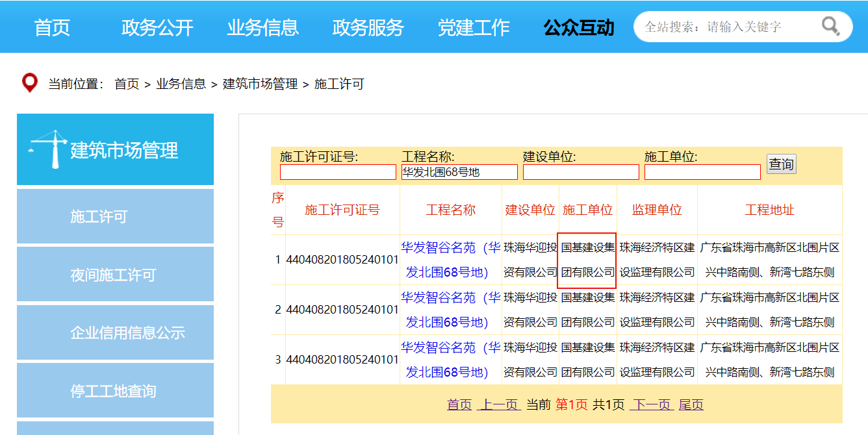Screen dimensions: 868x435
Task: Go to 建筑市场管理 in the breadcrumb
Action: [261, 84]
